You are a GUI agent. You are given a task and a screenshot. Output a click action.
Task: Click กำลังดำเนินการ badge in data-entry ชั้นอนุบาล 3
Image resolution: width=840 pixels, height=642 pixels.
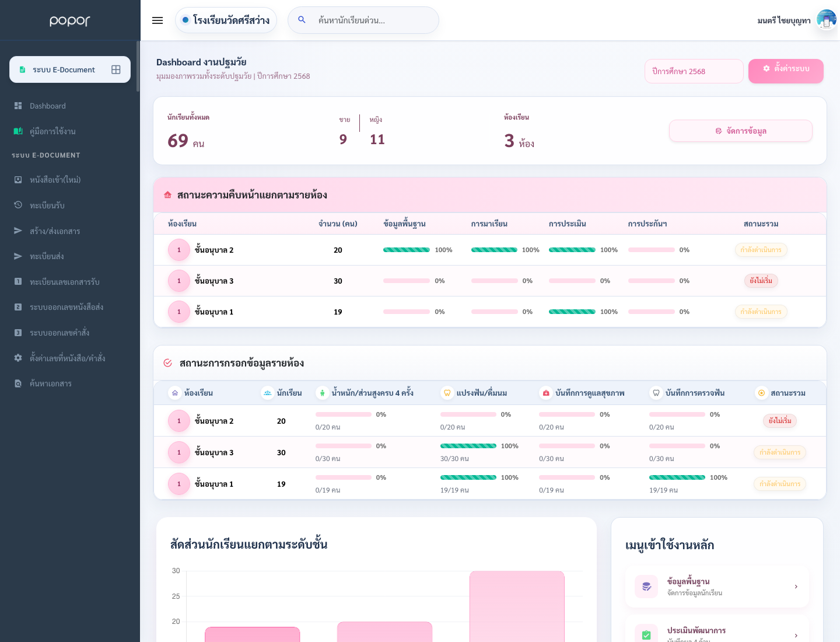coord(780,452)
